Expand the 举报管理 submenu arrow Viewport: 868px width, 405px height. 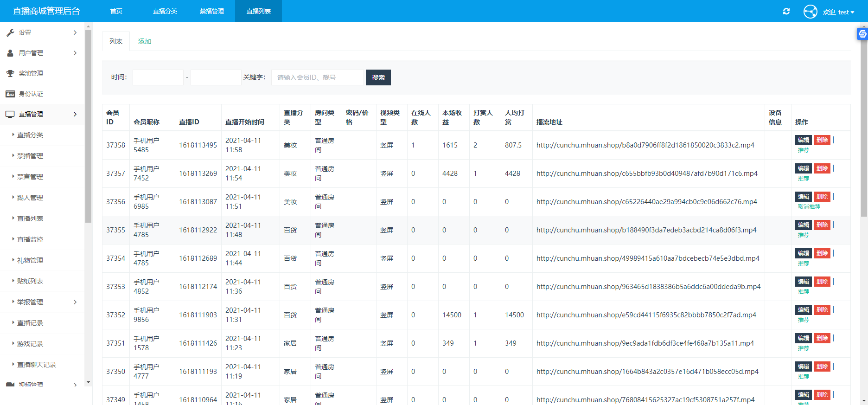(75, 302)
